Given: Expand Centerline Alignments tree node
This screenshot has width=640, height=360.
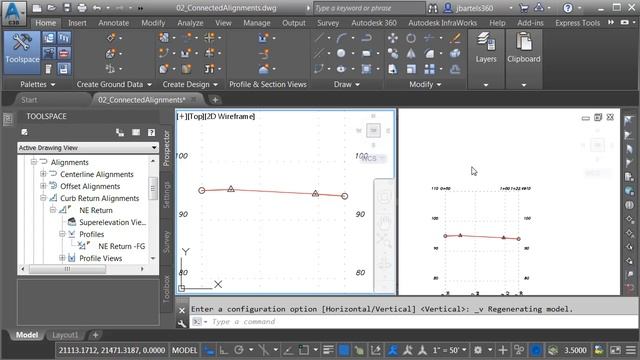Looking at the screenshot, I should [43, 174].
